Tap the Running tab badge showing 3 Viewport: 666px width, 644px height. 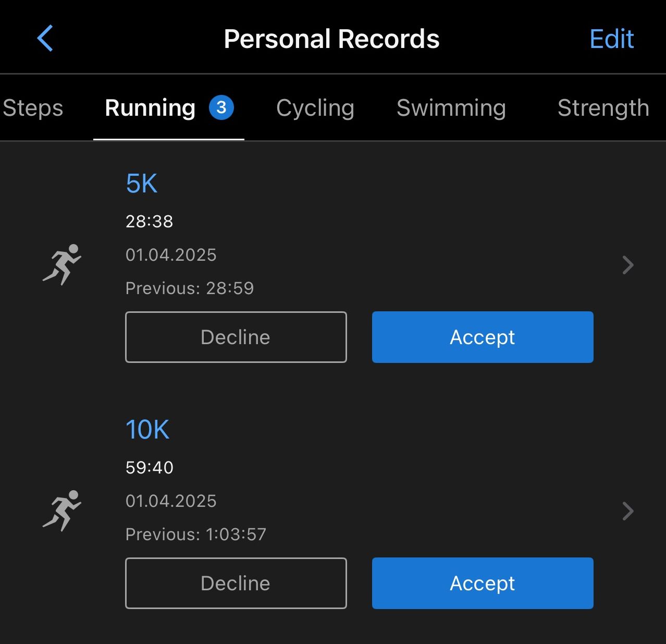[221, 108]
